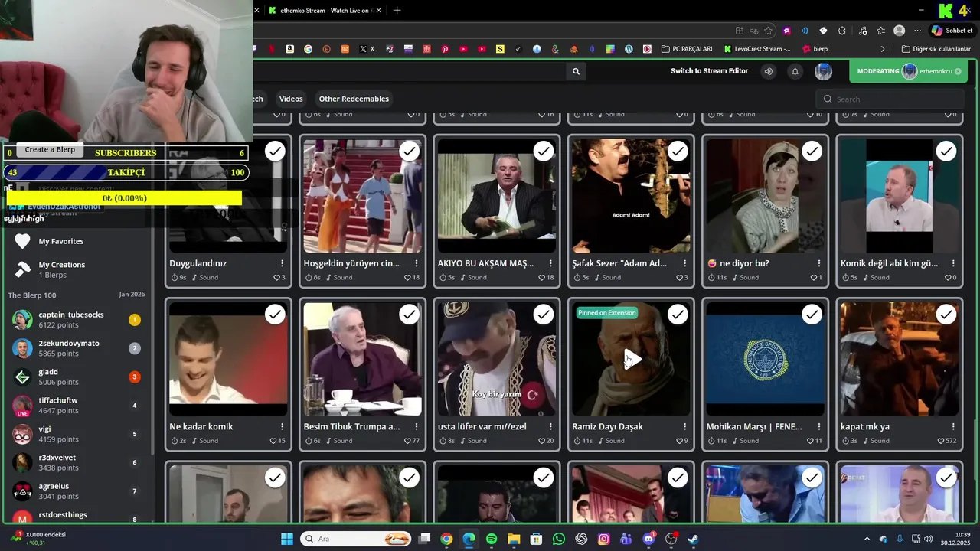The height and width of the screenshot is (551, 980).
Task: Open the Diğer sık kullanılanlar folder
Action: pyautogui.click(x=936, y=49)
